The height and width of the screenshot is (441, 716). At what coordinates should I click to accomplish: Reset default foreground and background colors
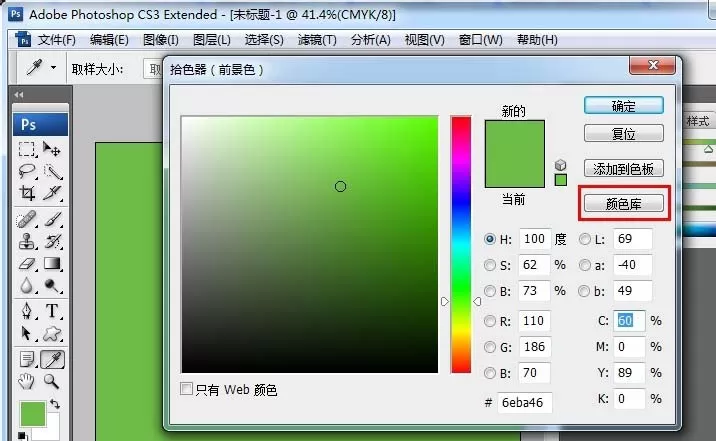pyautogui.click(x=21, y=436)
